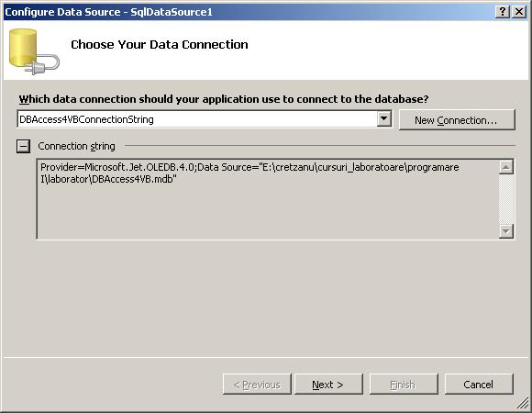Click the Next > button
The image size is (532, 413).
328,385
